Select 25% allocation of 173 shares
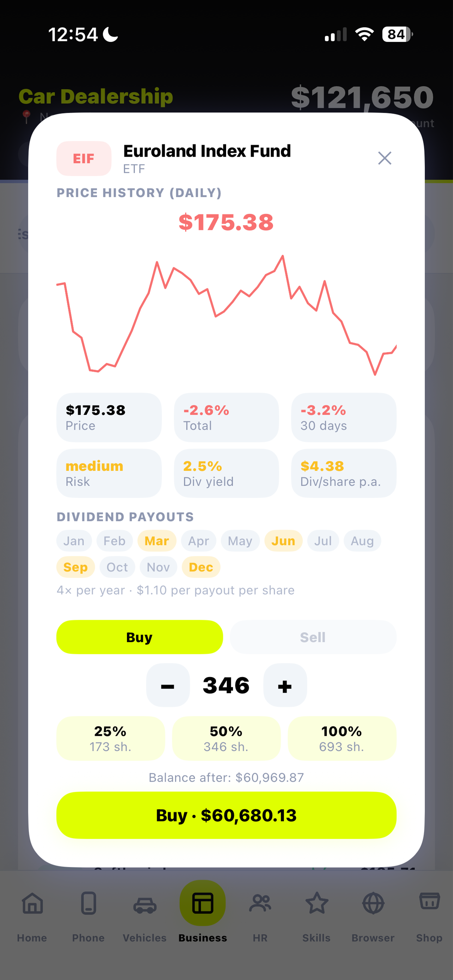Viewport: 453px width, 980px height. tap(111, 738)
